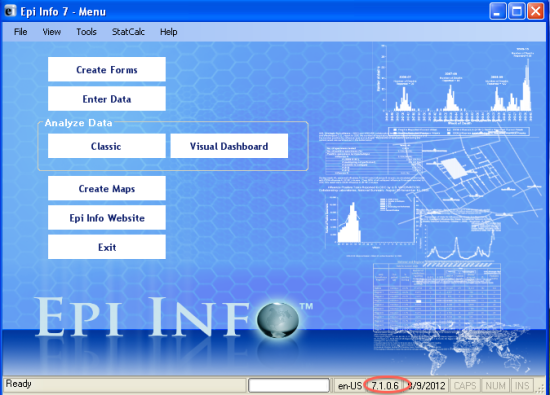This screenshot has width=550, height=395.
Task: Open the Help menu
Action: 168,32
